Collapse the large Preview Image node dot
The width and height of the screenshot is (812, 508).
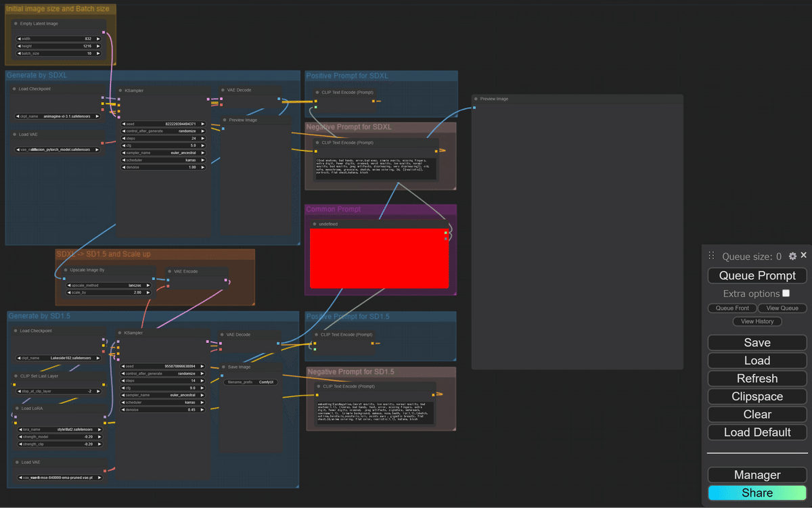(x=476, y=99)
